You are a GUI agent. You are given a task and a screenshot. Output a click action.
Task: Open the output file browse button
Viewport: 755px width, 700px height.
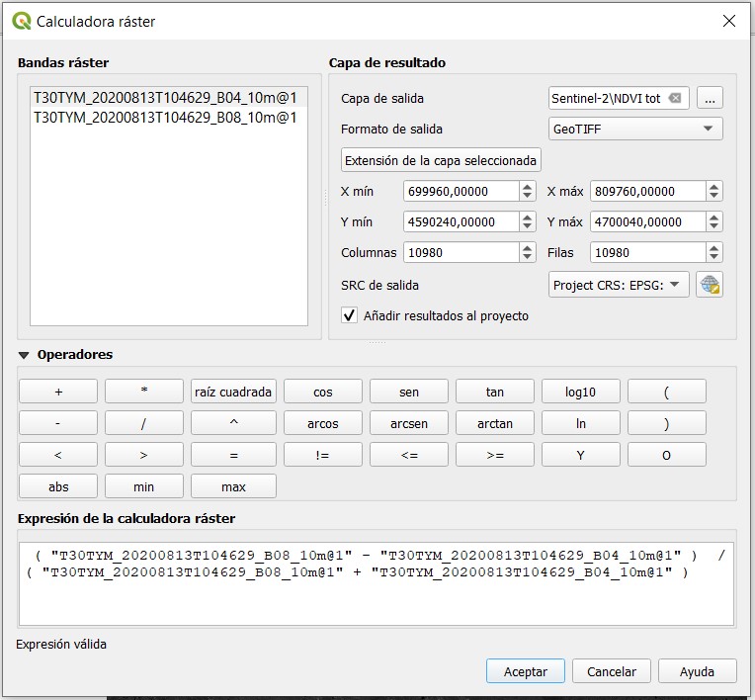pyautogui.click(x=710, y=98)
